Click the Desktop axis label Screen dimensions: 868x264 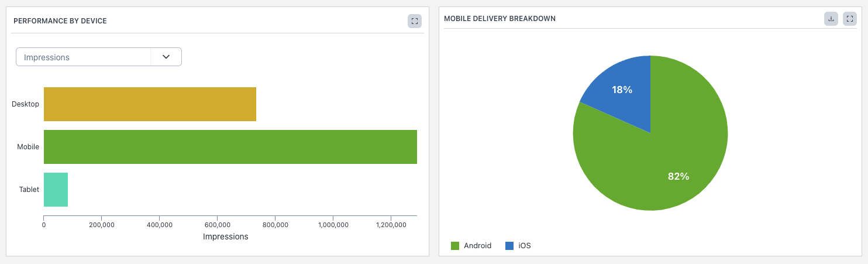(25, 104)
